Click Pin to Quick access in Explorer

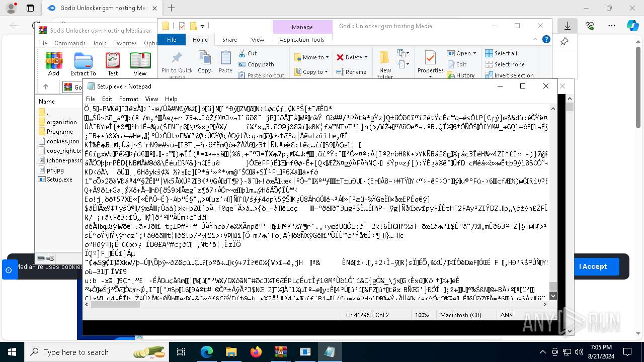177,65
